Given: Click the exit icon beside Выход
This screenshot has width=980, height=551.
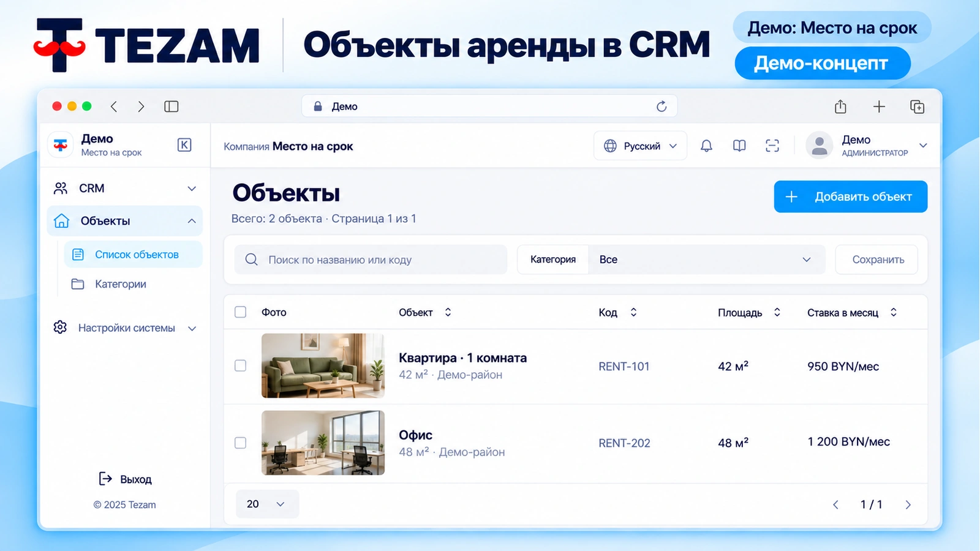Looking at the screenshot, I should (105, 479).
